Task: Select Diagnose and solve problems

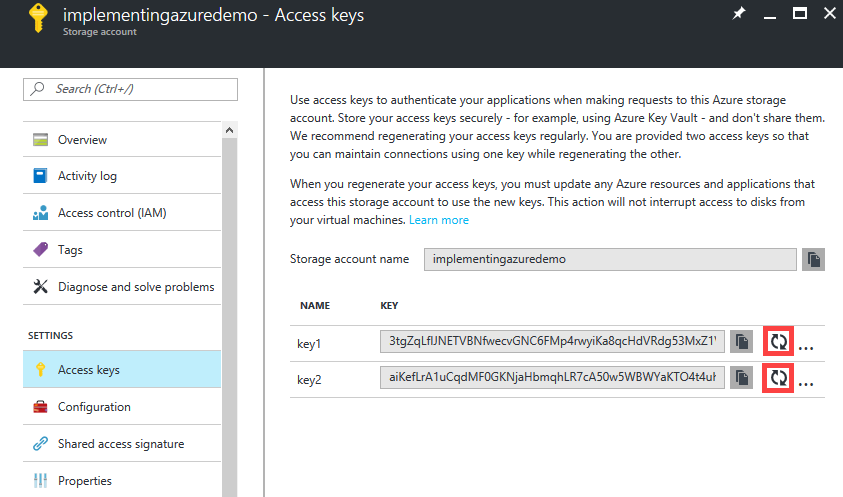Action: (135, 287)
